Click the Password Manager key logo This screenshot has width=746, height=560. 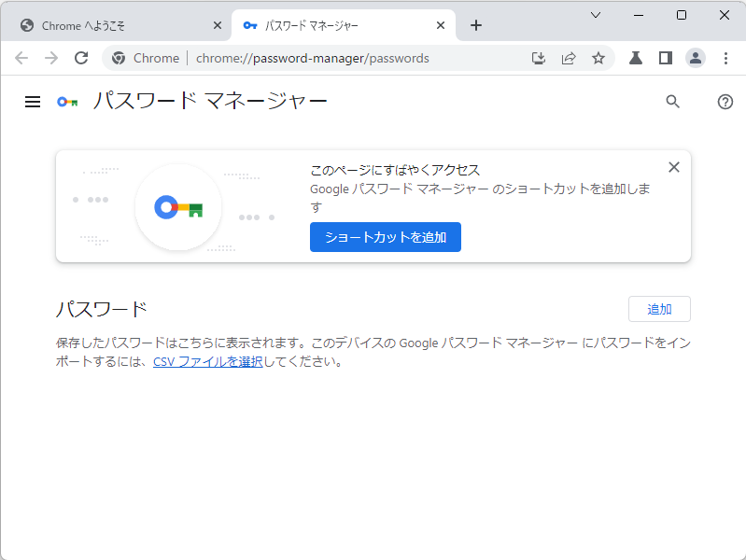point(67,102)
